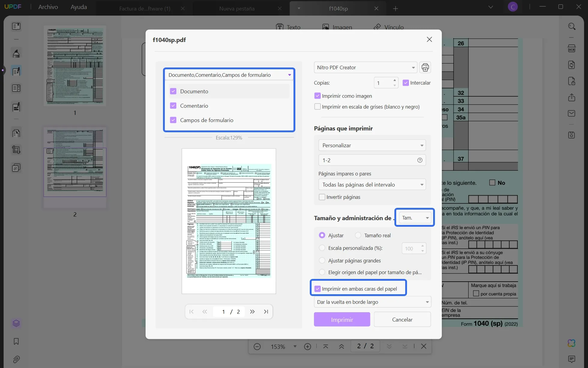Open the crop pages tool in sidebar
The image size is (588, 368).
(16, 150)
